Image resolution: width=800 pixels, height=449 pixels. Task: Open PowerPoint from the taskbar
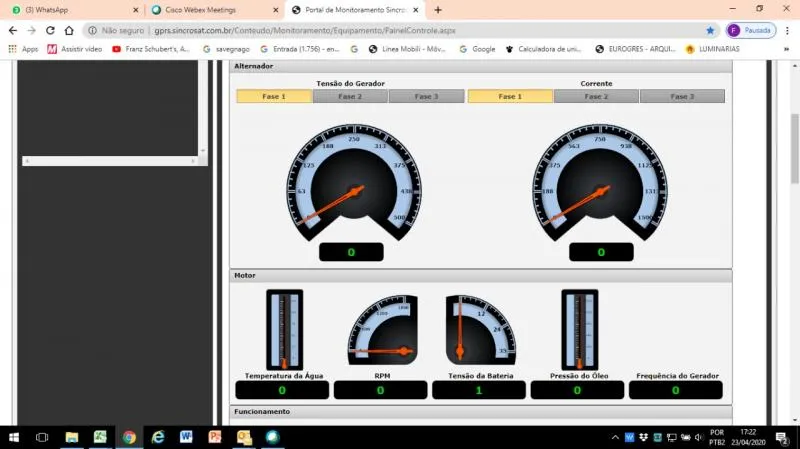(215, 437)
